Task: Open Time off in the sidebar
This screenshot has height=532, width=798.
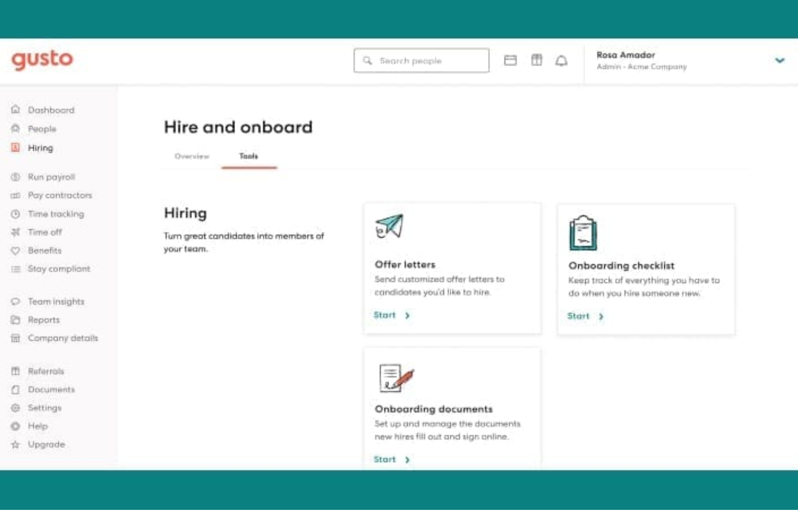Action: [x=45, y=232]
